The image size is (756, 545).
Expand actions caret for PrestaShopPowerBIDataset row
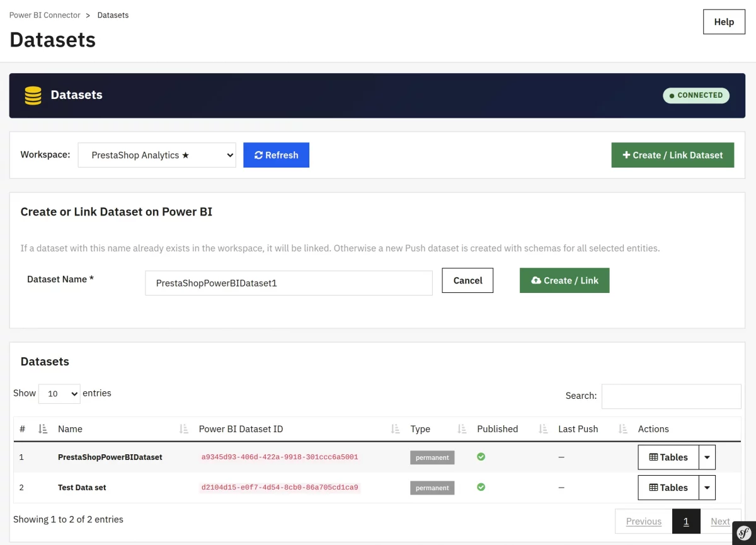point(707,457)
